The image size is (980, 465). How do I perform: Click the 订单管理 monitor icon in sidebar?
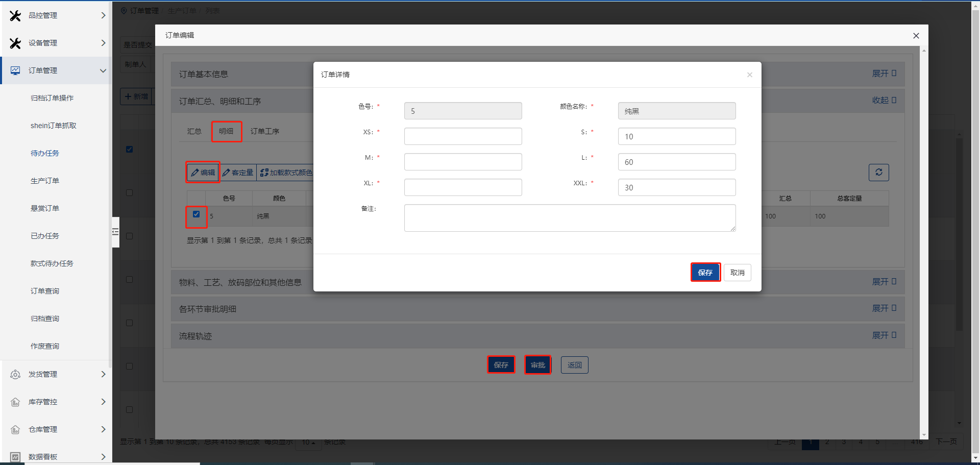pos(15,70)
